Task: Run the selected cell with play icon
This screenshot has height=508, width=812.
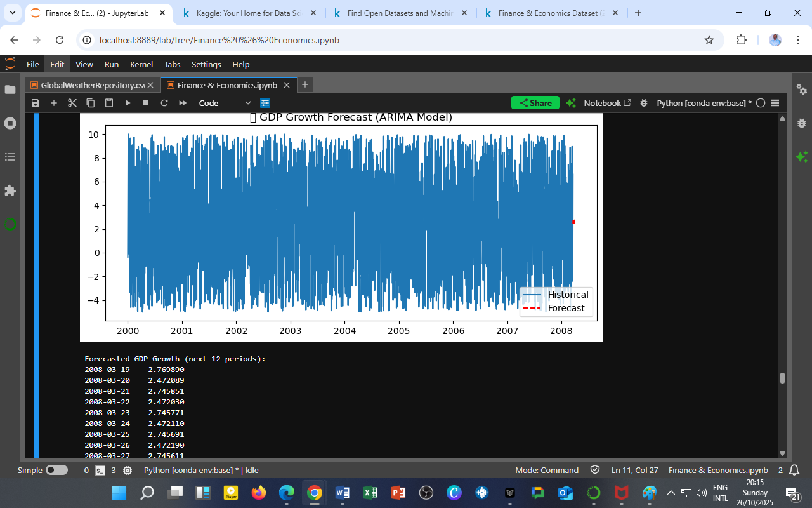Action: click(x=128, y=103)
